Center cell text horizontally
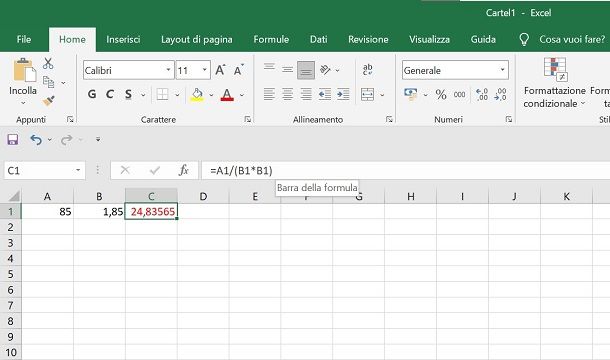 (287, 94)
